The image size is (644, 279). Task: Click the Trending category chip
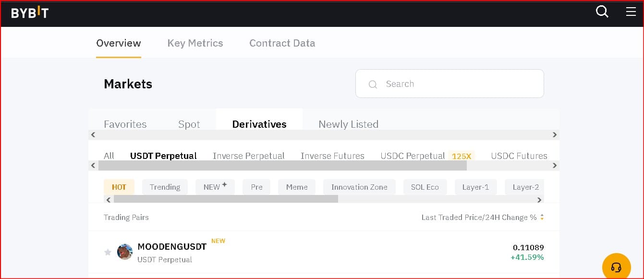(x=165, y=187)
